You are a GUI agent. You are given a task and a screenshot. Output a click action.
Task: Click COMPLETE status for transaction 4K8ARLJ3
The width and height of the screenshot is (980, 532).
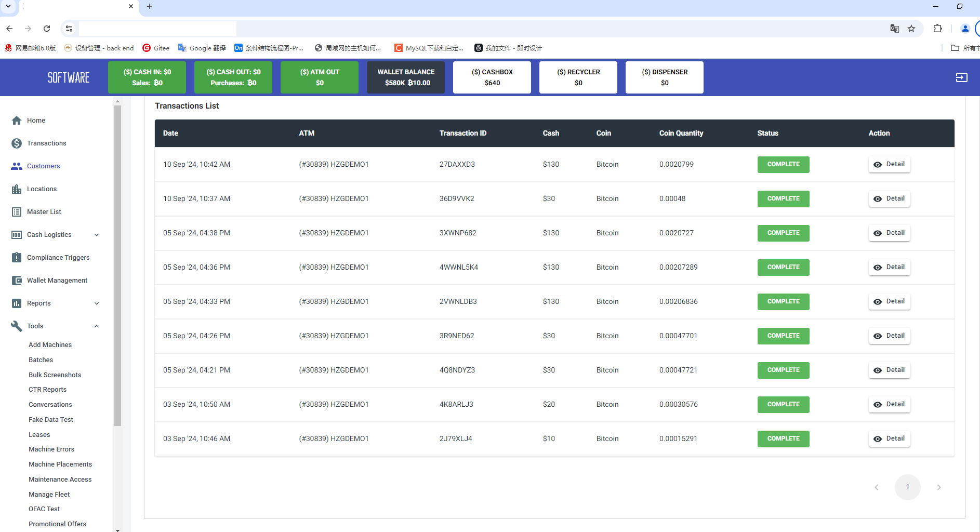pos(783,404)
